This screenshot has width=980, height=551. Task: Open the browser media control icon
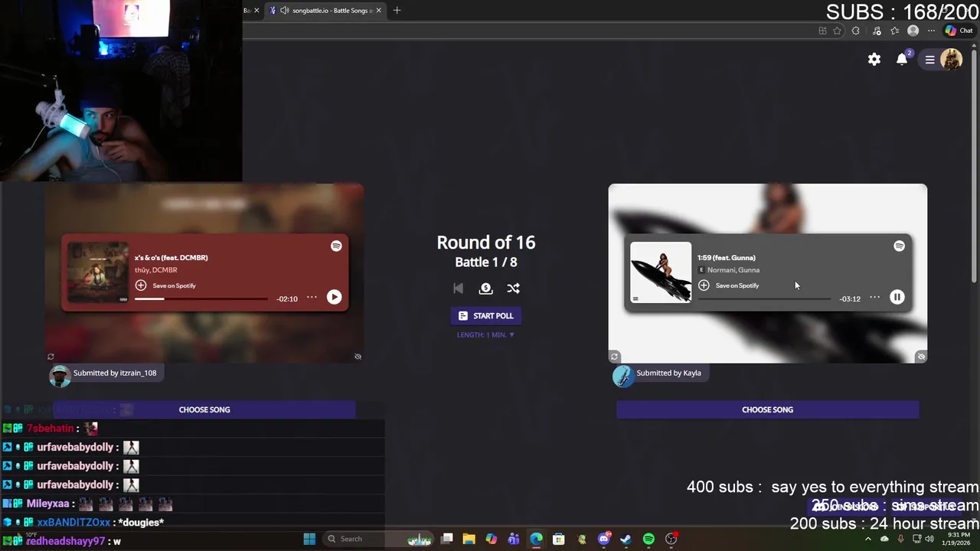(x=876, y=31)
